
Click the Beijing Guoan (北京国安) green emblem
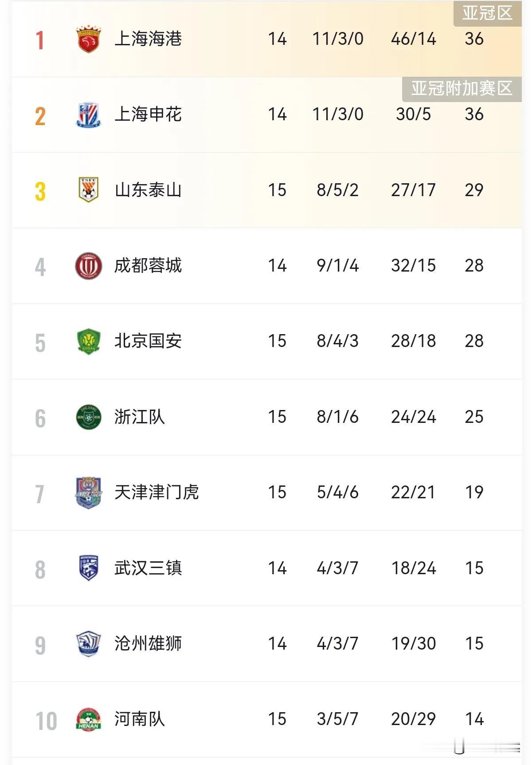click(89, 341)
